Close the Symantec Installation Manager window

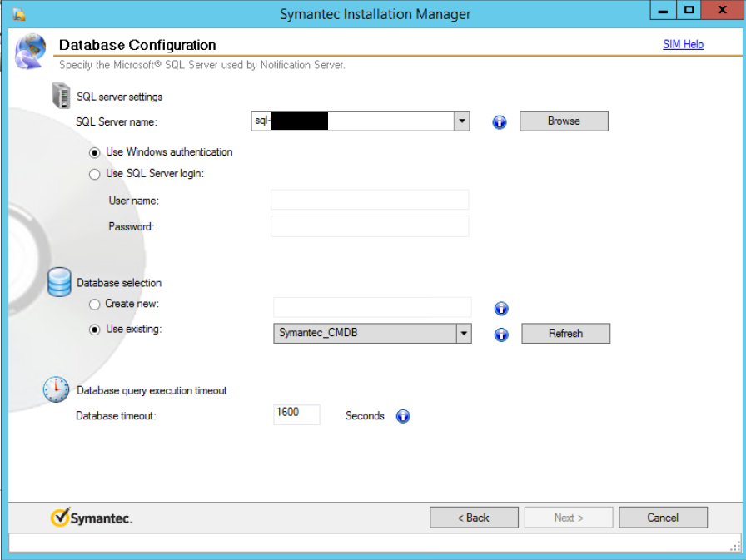coord(723,10)
